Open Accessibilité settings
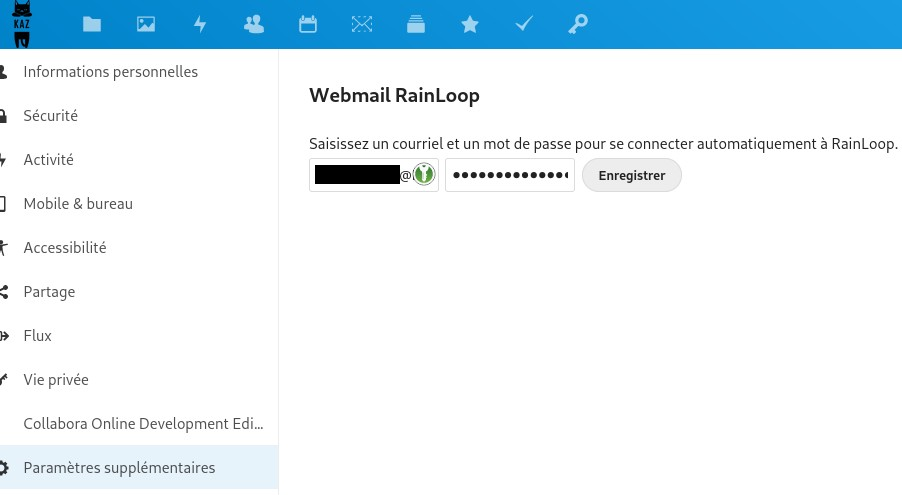Image resolution: width=902 pixels, height=495 pixels. click(65, 248)
